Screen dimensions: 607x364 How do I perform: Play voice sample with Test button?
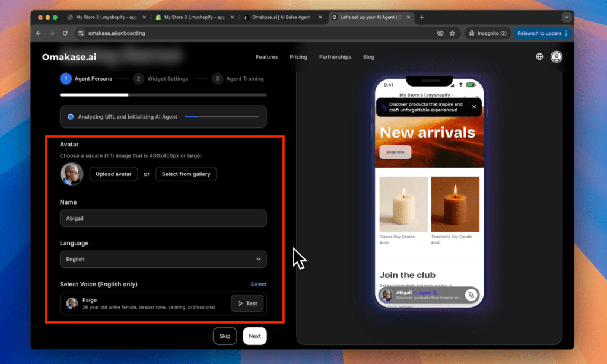[x=247, y=304]
